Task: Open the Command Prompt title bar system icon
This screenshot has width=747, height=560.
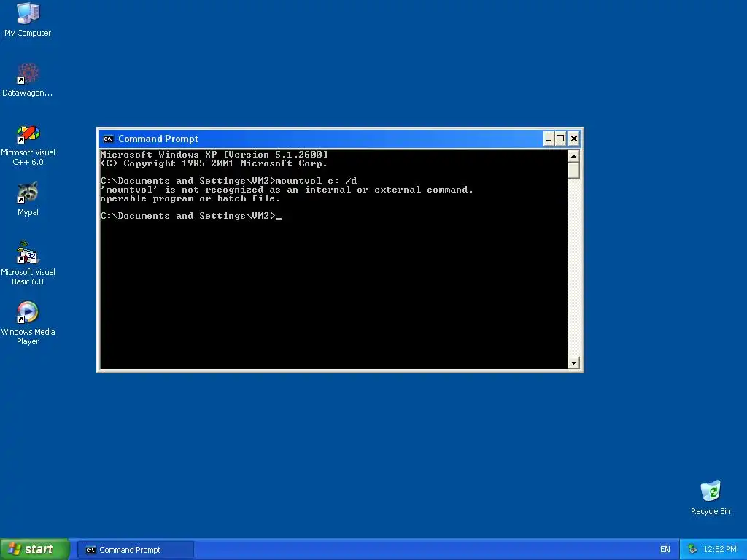Action: [108, 139]
